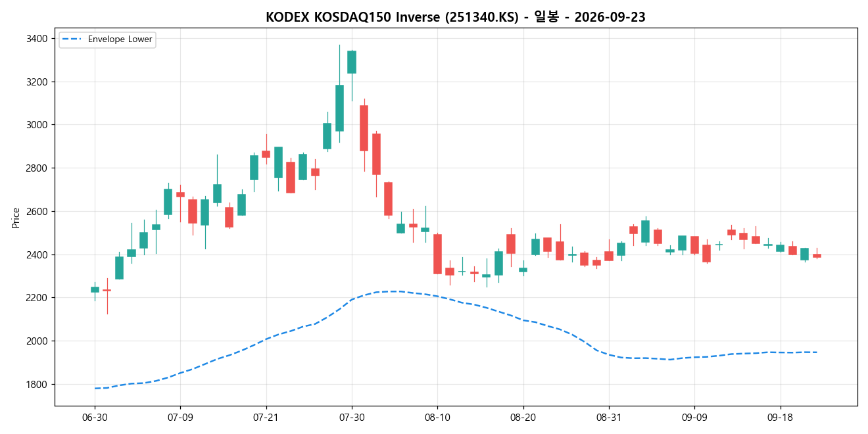This screenshot has width=868, height=434.
Task: Click the last red candle on the right
Action: coord(817,256)
